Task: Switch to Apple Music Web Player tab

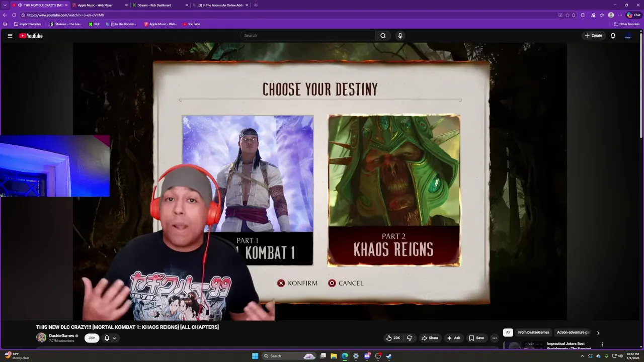Action: coord(100,5)
